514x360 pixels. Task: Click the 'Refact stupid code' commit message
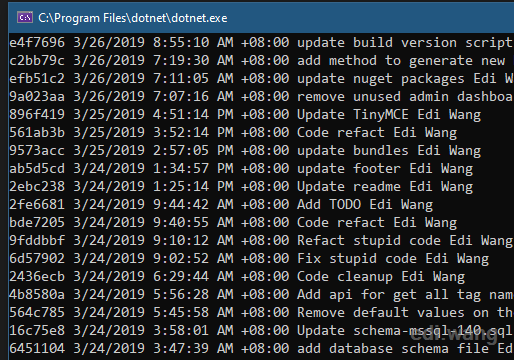[369, 241]
